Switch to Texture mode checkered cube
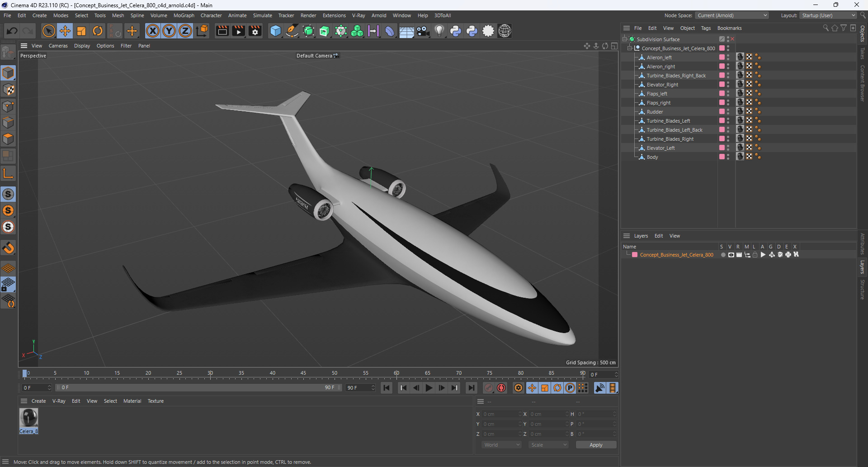This screenshot has width=868, height=467. click(x=8, y=90)
